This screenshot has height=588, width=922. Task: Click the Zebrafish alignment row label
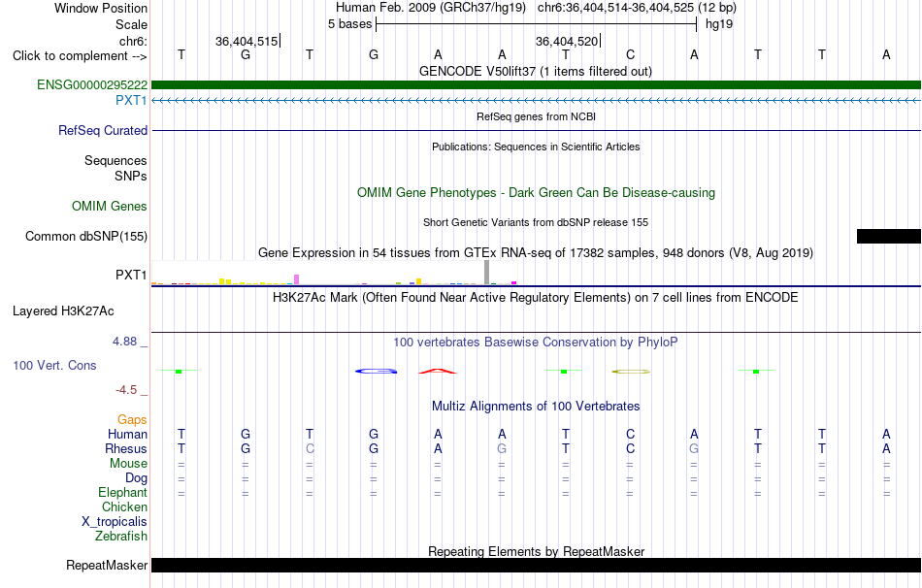121,537
